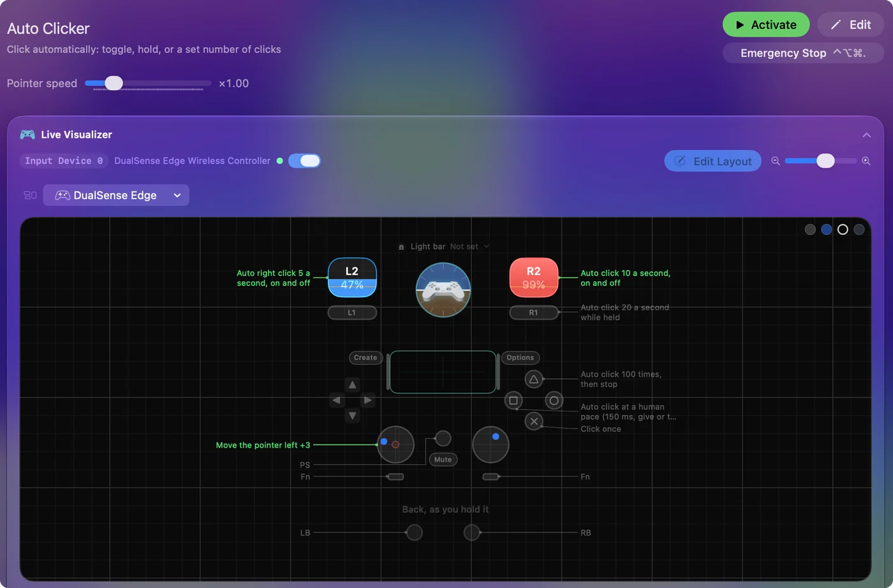This screenshot has height=588, width=893.
Task: Choose the leftmost gray background swatch
Action: pyautogui.click(x=810, y=230)
